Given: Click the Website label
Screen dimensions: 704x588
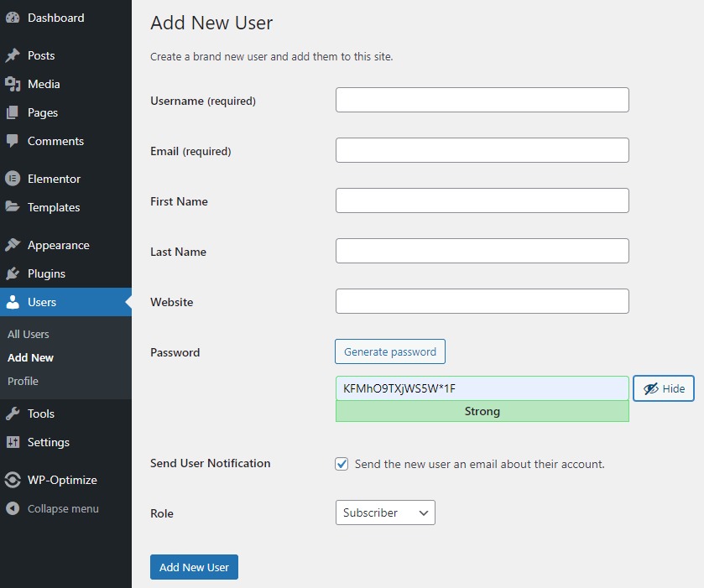Looking at the screenshot, I should pyautogui.click(x=172, y=302).
